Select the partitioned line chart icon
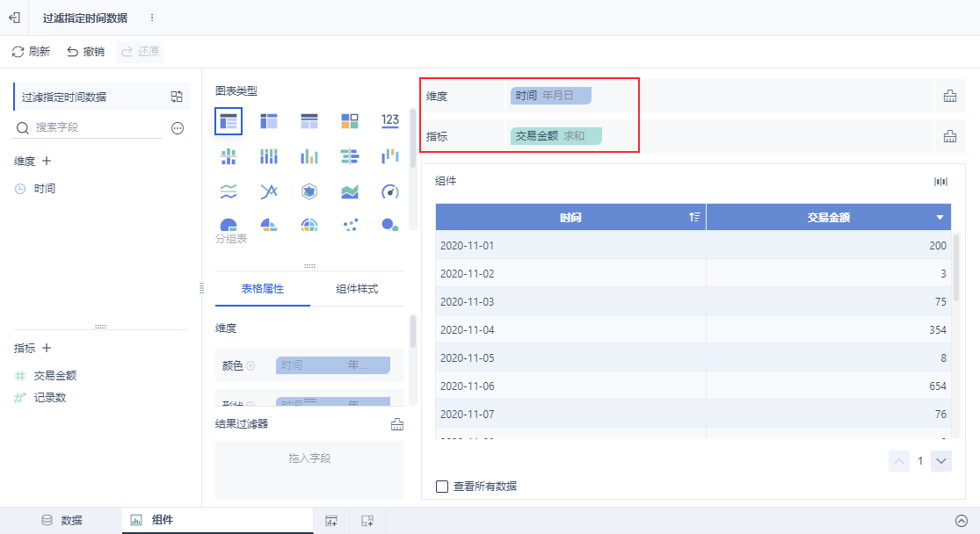 pyautogui.click(x=229, y=191)
